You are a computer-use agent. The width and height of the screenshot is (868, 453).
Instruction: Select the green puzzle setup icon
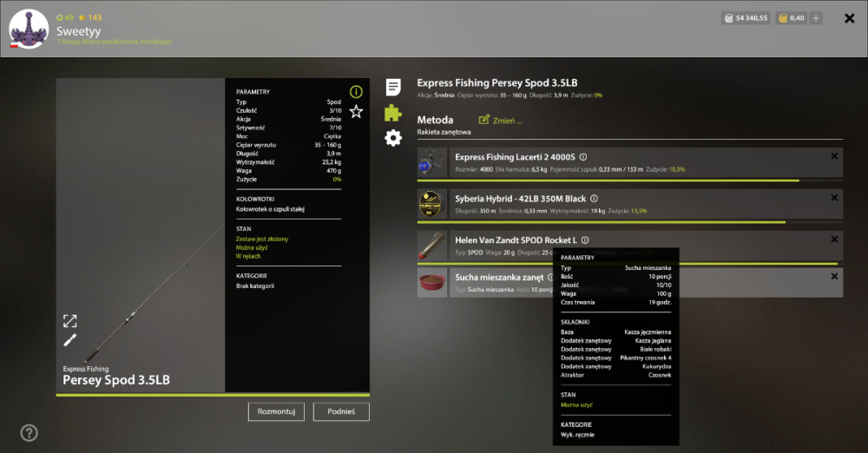pos(393,113)
